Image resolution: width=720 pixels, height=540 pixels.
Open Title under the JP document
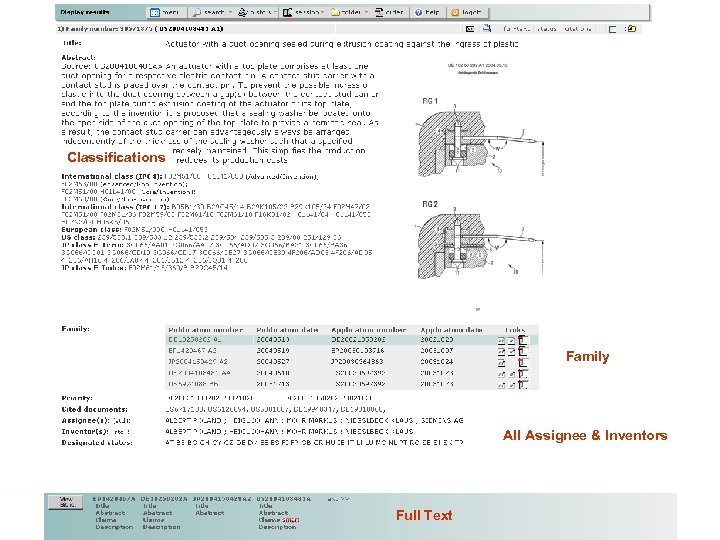(202, 506)
